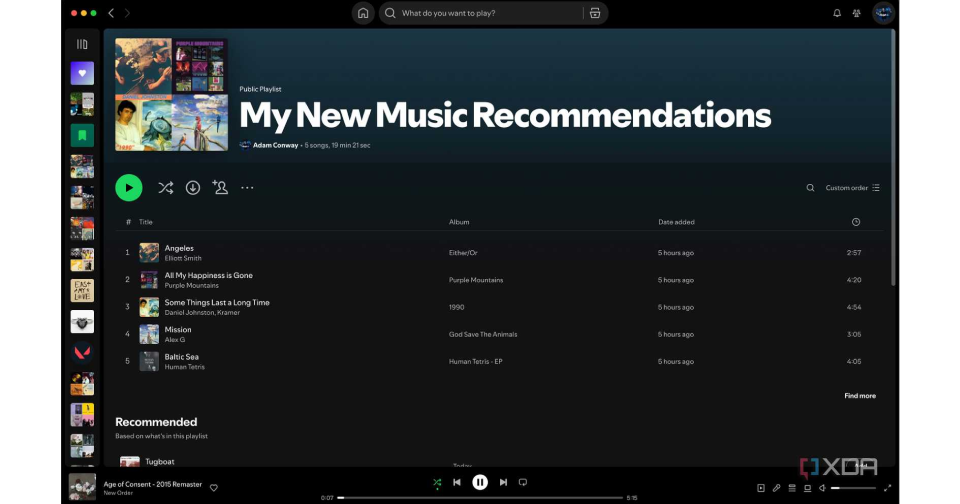Open God Save The Animals album
Screen dimensions: 960x504
click(483, 334)
